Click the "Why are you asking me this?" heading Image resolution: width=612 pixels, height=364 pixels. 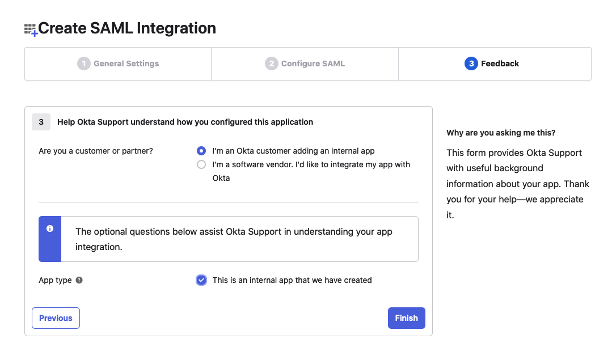tap(501, 133)
